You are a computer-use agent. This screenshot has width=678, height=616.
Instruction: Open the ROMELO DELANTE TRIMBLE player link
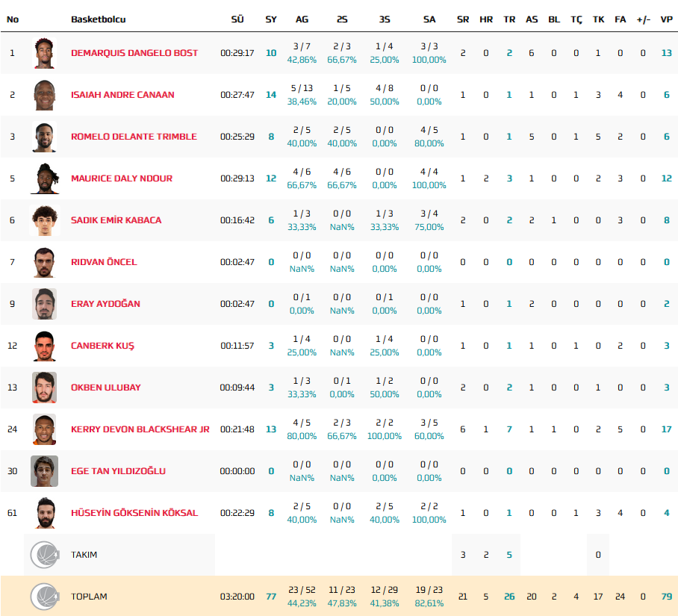[134, 137]
